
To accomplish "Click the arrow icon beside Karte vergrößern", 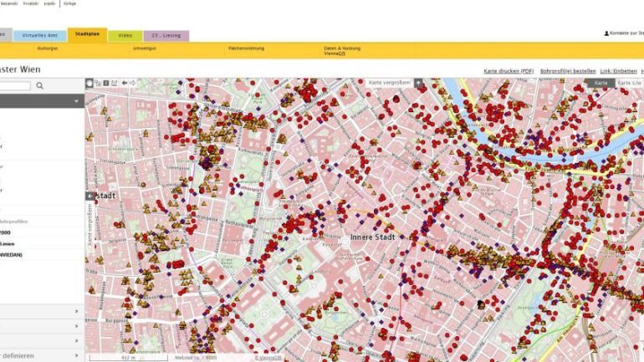I will coord(418,83).
